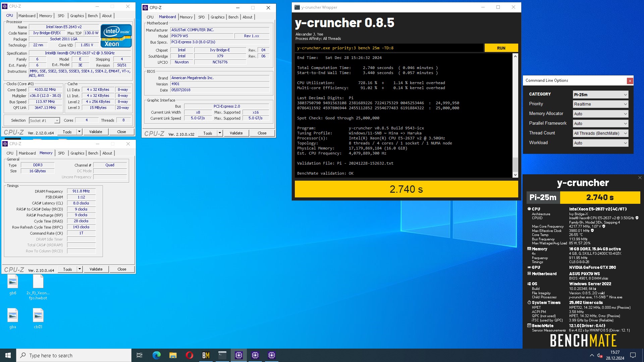Image resolution: width=644 pixels, height=362 pixels.
Task: Open About tab in CPU-Z Mainboard window
Action: [x=248, y=17]
